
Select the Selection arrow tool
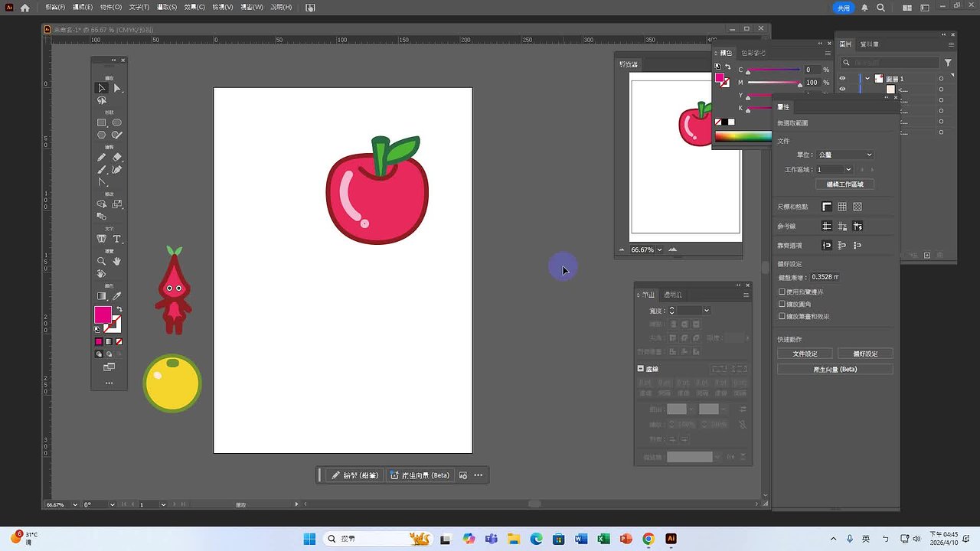pyautogui.click(x=101, y=87)
